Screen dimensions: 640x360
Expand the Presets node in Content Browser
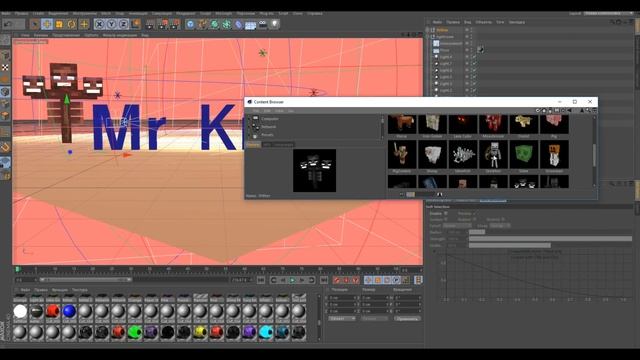(x=249, y=135)
